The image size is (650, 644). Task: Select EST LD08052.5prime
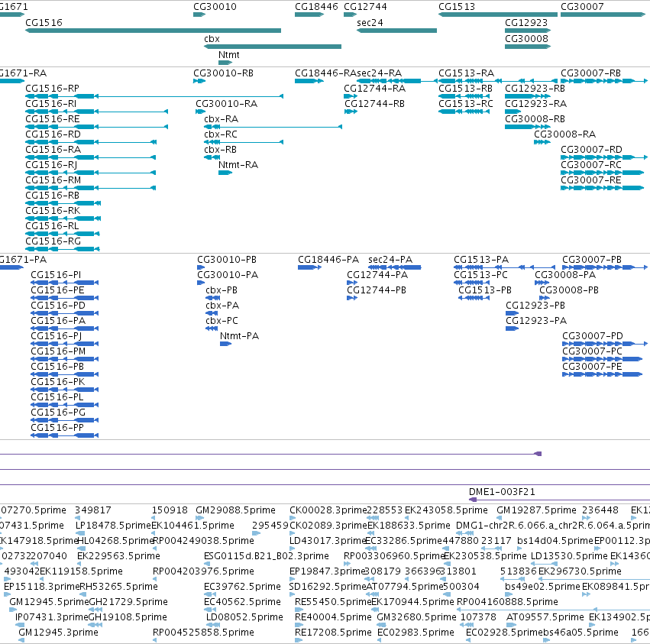tap(244, 617)
